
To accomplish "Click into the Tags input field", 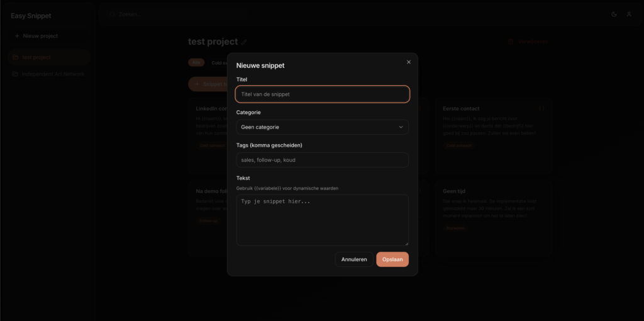I will (322, 160).
